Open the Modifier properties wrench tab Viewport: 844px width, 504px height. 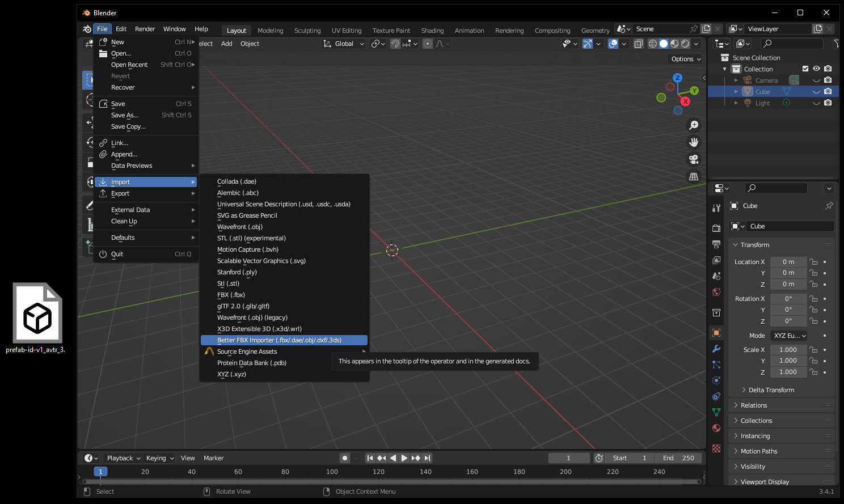point(716,349)
